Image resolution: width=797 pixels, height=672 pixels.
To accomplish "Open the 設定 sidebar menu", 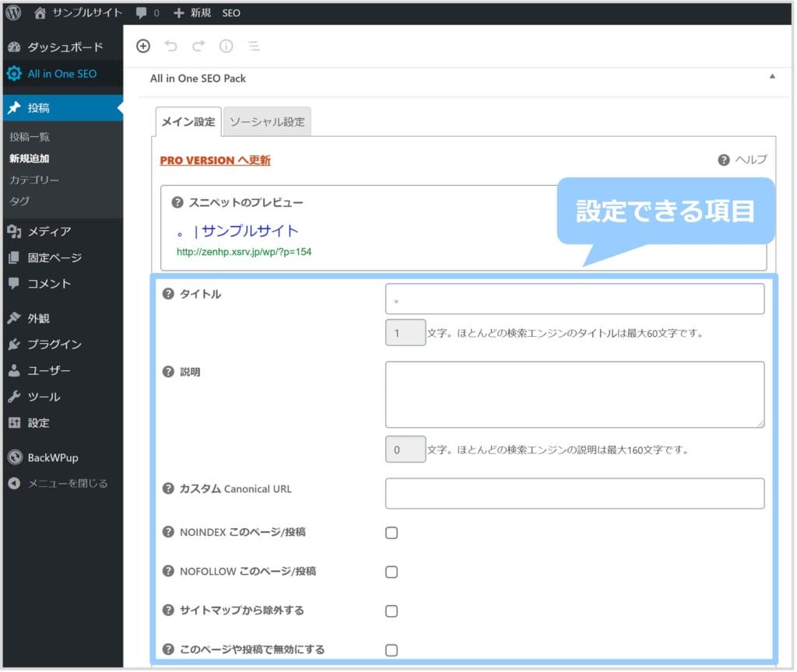I will click(62, 424).
